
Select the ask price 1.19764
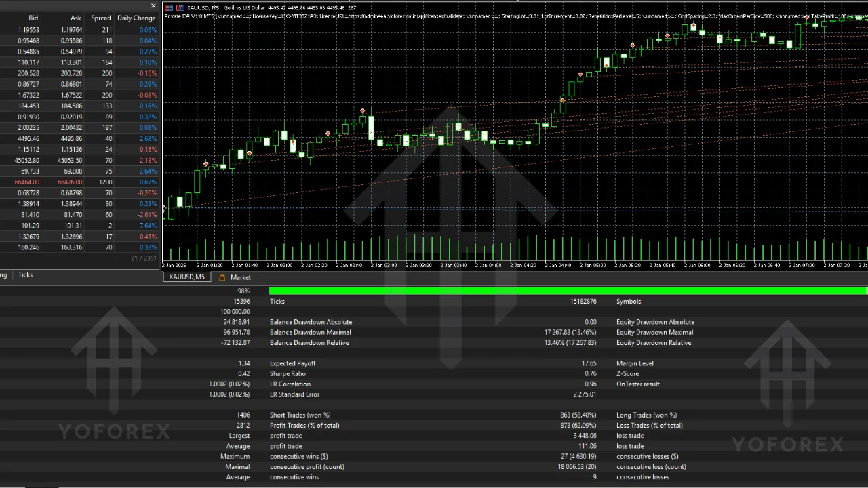71,30
